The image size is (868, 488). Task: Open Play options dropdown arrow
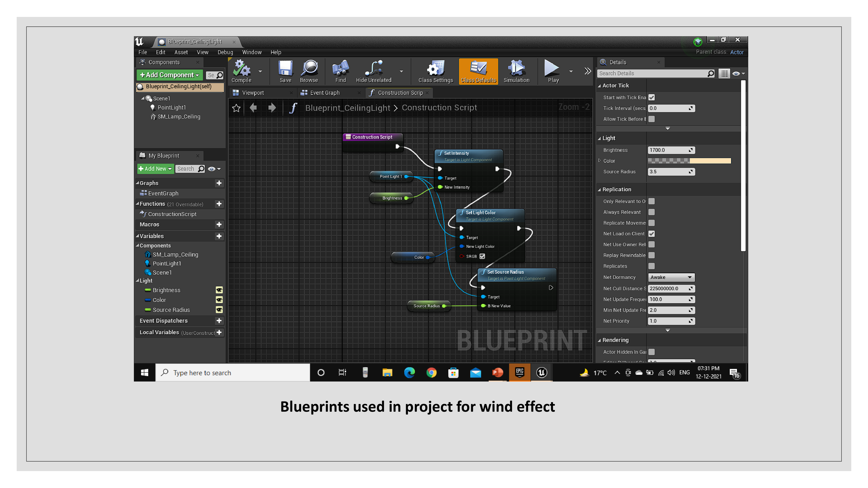pyautogui.click(x=571, y=71)
